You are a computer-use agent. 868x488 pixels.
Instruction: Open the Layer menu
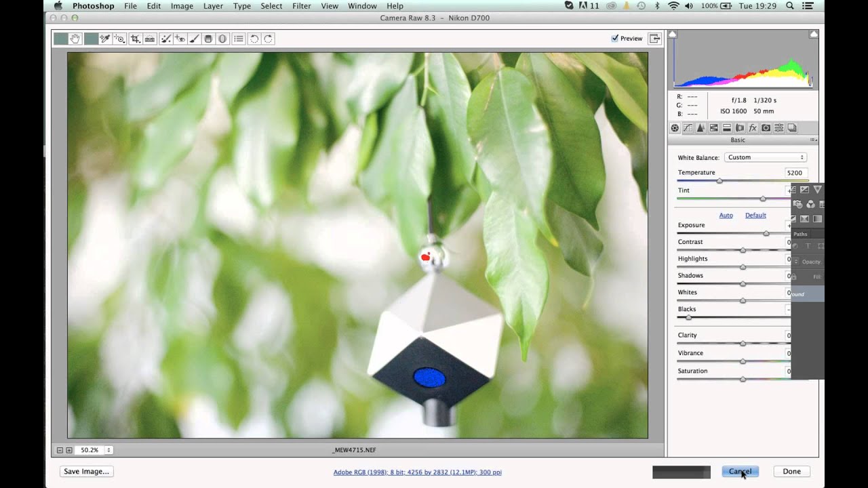[213, 6]
